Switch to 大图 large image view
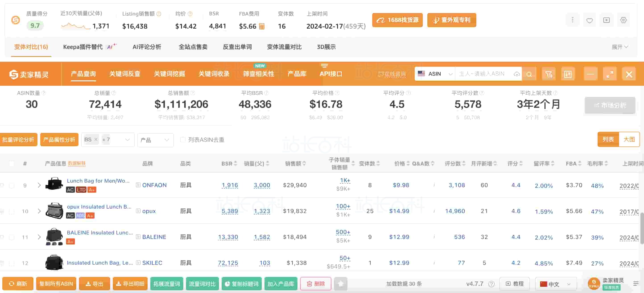The image size is (644, 293). pyautogui.click(x=629, y=139)
